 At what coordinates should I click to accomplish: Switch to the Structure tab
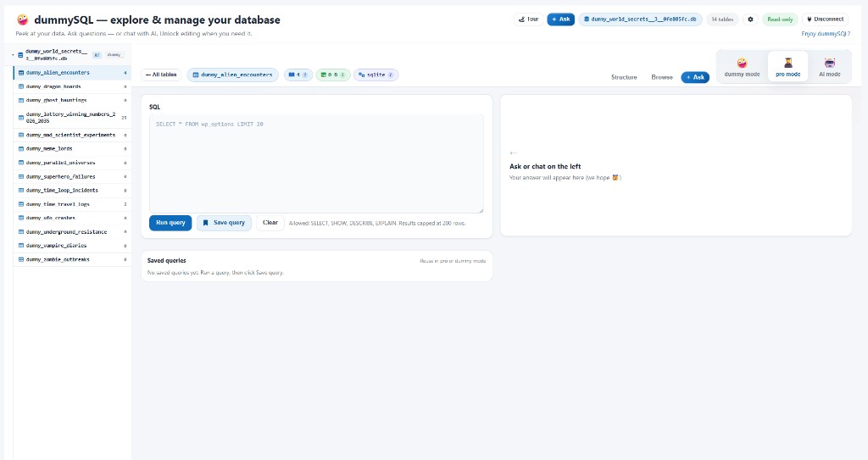click(x=624, y=77)
